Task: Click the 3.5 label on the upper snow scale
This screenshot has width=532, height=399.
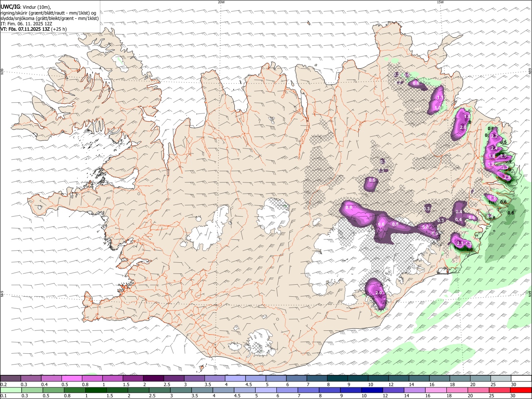Action: [x=208, y=384]
